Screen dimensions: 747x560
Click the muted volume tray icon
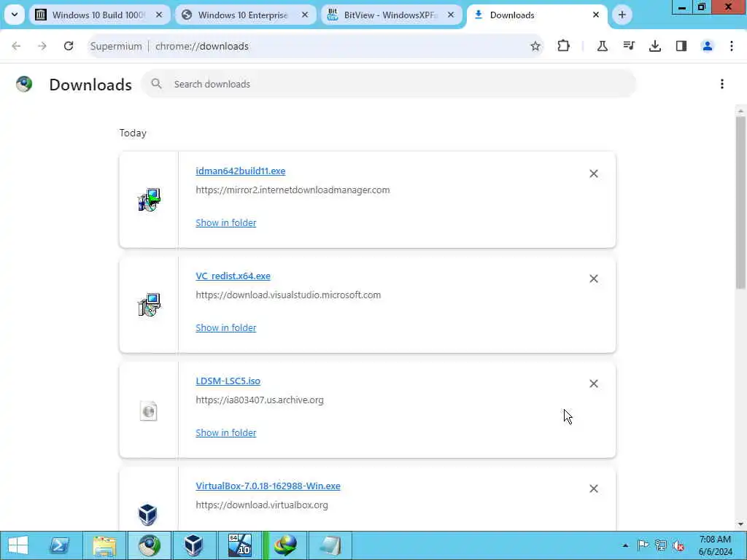(x=678, y=545)
